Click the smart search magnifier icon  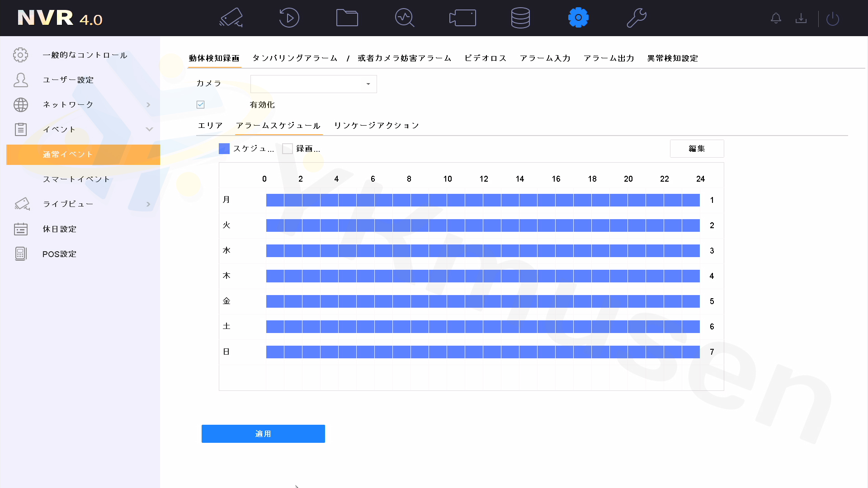tap(405, 18)
